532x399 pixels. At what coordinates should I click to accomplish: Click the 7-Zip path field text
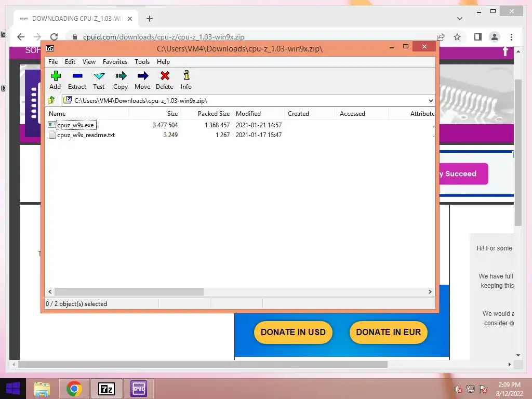[140, 100]
